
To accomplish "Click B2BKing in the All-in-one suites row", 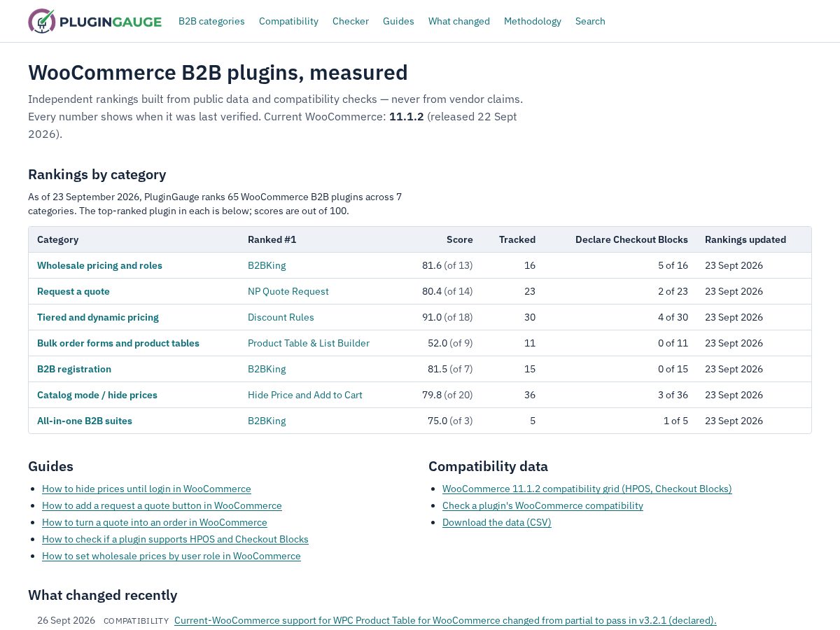I will point(267,421).
